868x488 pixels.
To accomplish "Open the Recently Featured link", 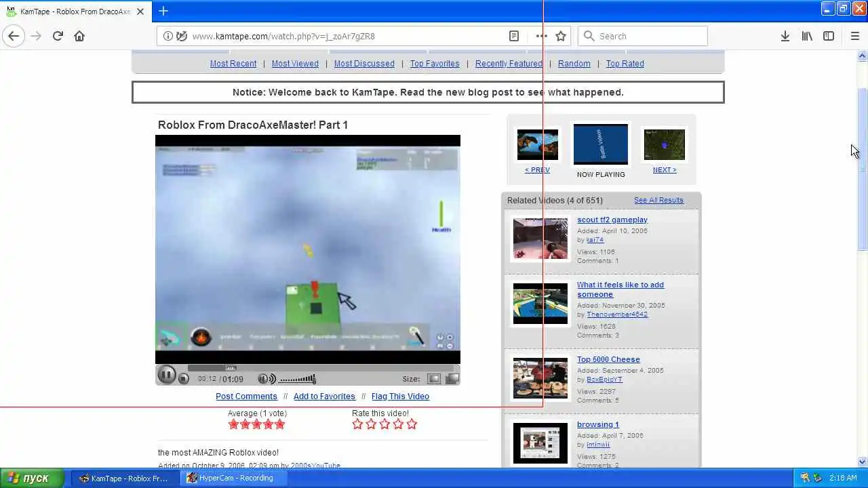I will (509, 63).
